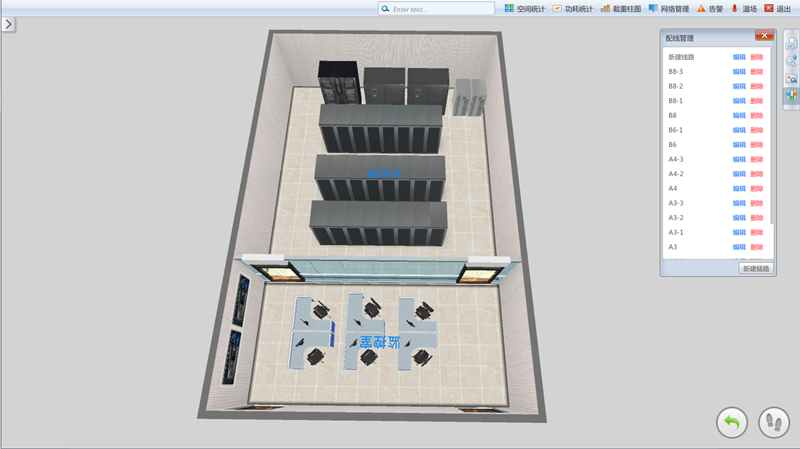Click 编辑 for the B8-3 line
Viewport: 800px width, 449px height.
(x=739, y=72)
